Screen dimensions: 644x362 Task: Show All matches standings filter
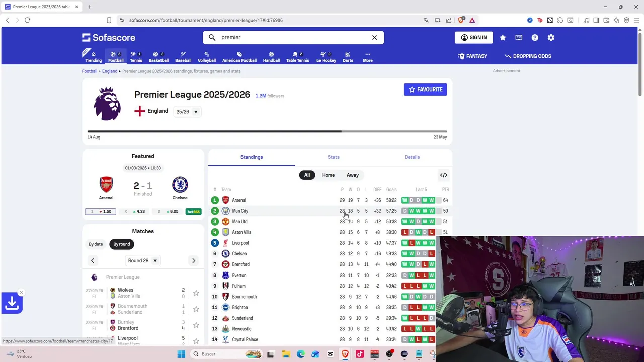point(307,175)
